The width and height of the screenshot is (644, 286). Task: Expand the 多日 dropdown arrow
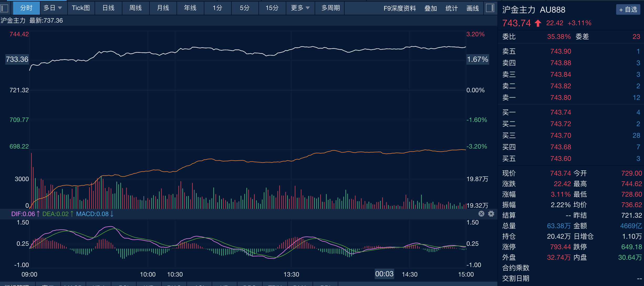pyautogui.click(x=60, y=8)
